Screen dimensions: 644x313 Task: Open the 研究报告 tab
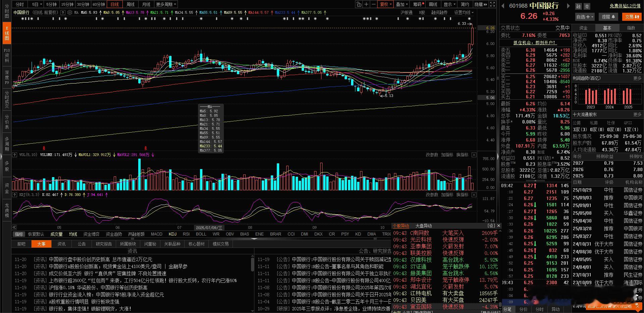pos(104,244)
